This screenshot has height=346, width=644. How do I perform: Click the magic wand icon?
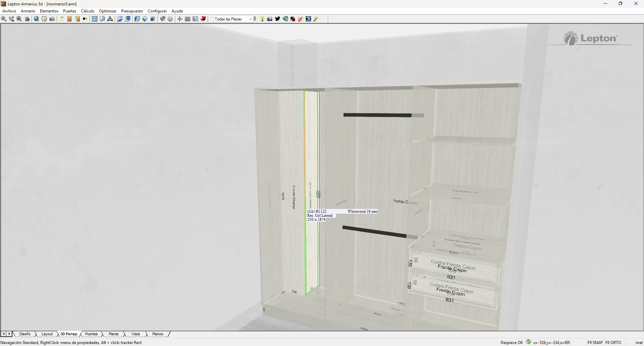tap(316, 19)
